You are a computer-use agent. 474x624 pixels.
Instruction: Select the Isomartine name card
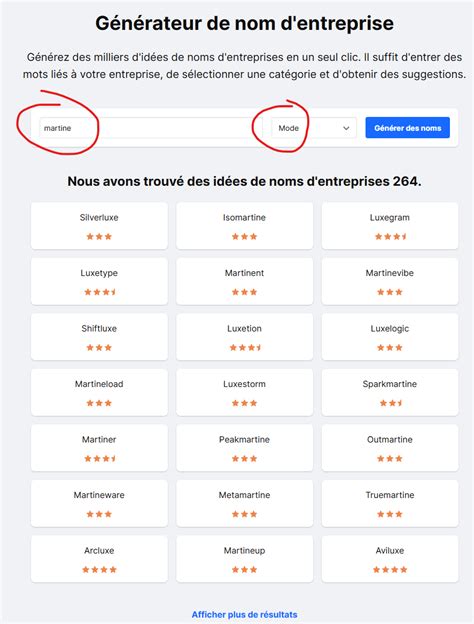pos(244,226)
